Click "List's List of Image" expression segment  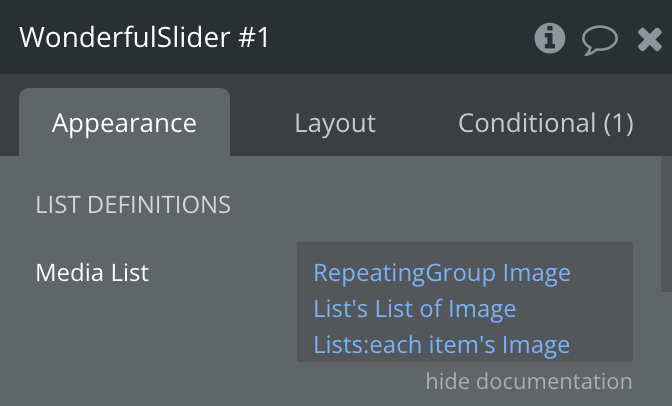(414, 309)
